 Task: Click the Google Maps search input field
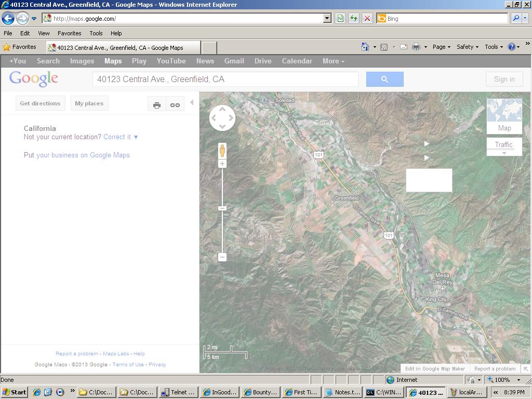(225, 79)
